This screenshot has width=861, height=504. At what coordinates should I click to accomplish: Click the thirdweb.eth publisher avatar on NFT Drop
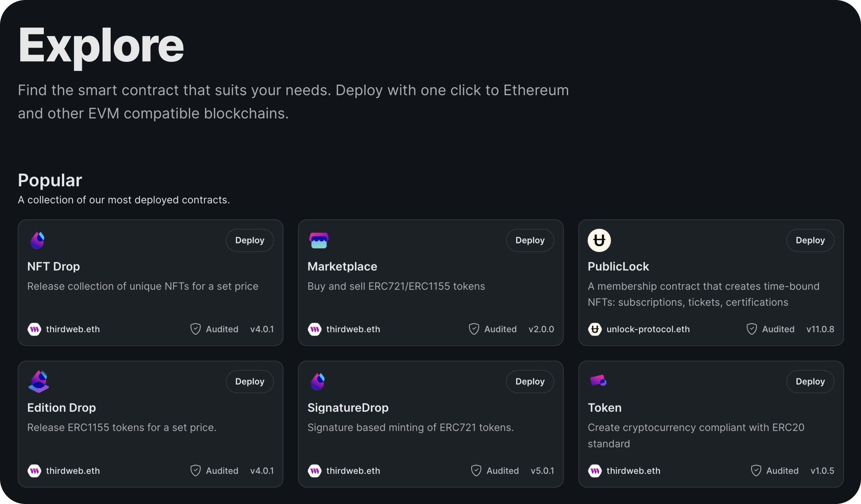34,329
